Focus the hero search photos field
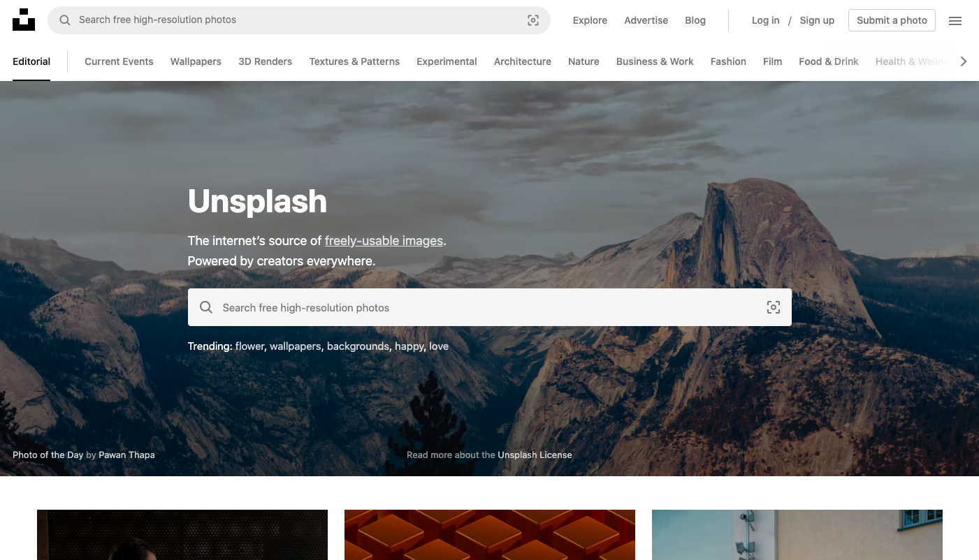Screen dimensions: 979x560 pos(490,307)
